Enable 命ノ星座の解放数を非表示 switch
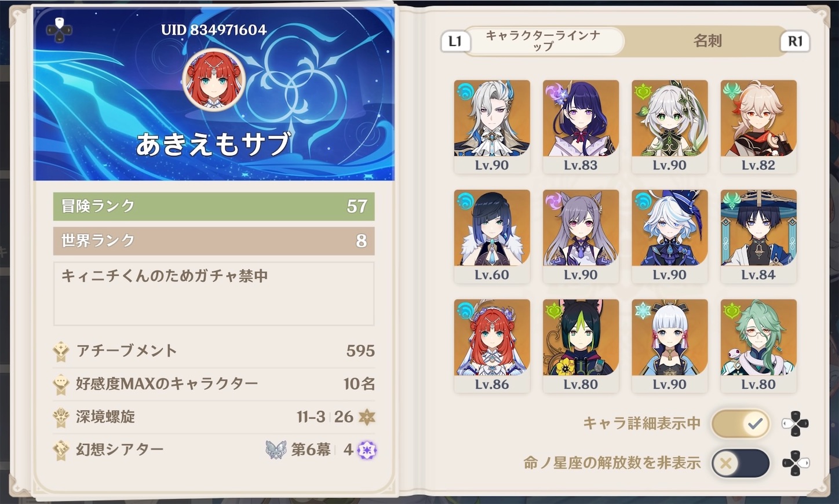Viewport: 839px width, 504px height. pos(740,463)
